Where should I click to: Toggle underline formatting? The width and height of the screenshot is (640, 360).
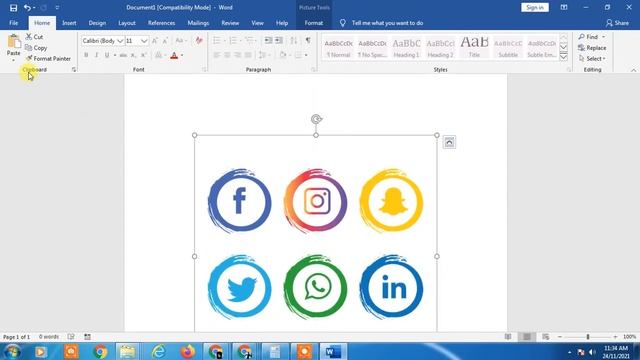click(107, 55)
